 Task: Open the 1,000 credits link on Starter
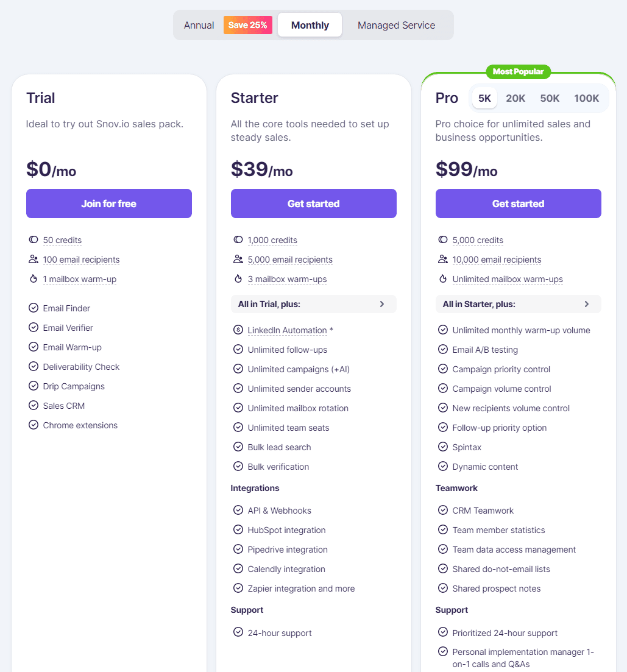click(x=272, y=239)
